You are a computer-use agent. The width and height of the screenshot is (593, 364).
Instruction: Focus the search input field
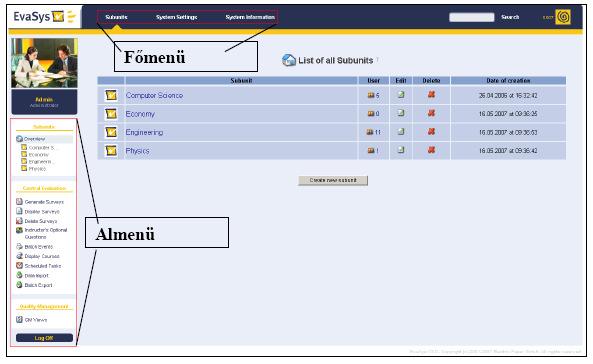click(472, 17)
